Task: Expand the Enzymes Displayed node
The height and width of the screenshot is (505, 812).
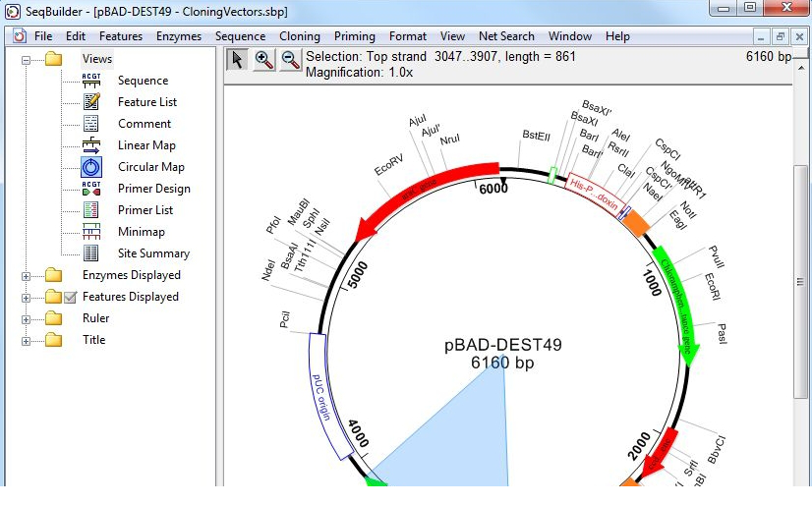Action: pos(26,276)
